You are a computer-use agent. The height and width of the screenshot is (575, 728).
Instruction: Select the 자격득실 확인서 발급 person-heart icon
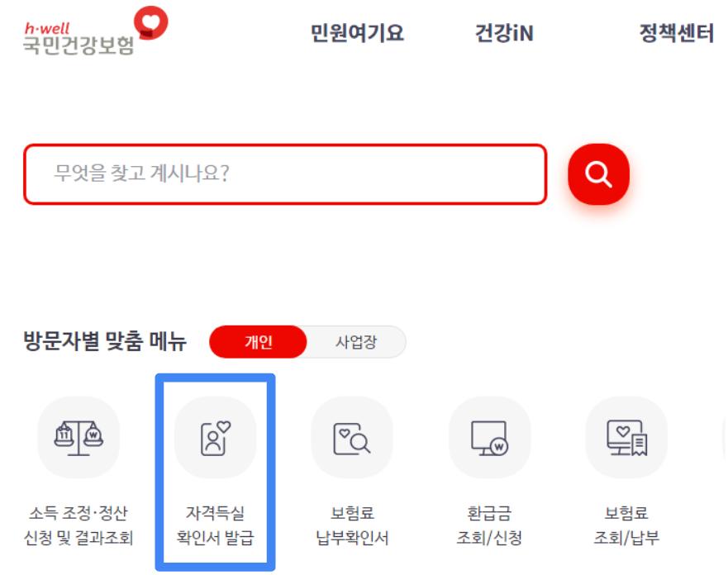(x=215, y=437)
